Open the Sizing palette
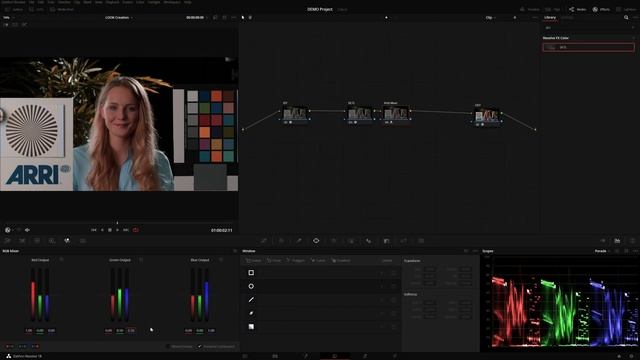This screenshot has height=360, width=640. point(404,241)
